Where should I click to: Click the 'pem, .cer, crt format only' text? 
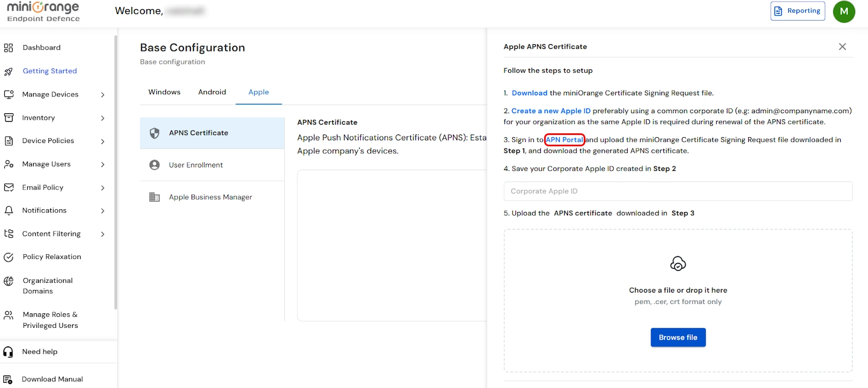pyautogui.click(x=678, y=302)
